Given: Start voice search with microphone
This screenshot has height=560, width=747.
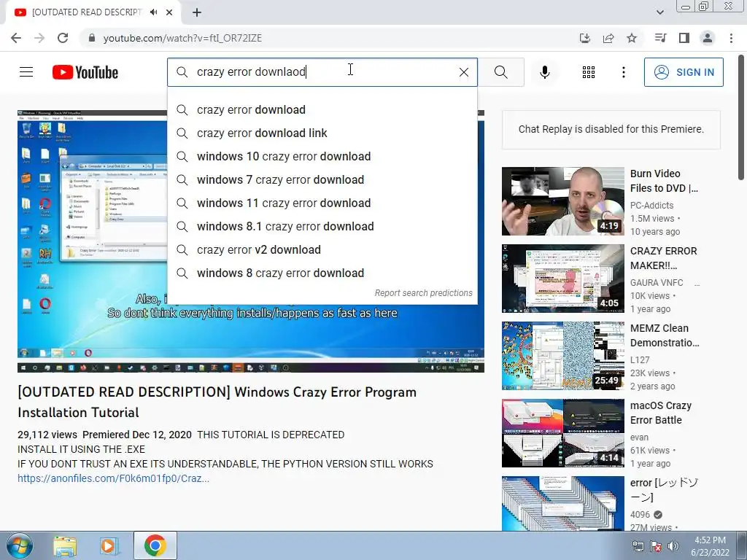Looking at the screenshot, I should [544, 72].
